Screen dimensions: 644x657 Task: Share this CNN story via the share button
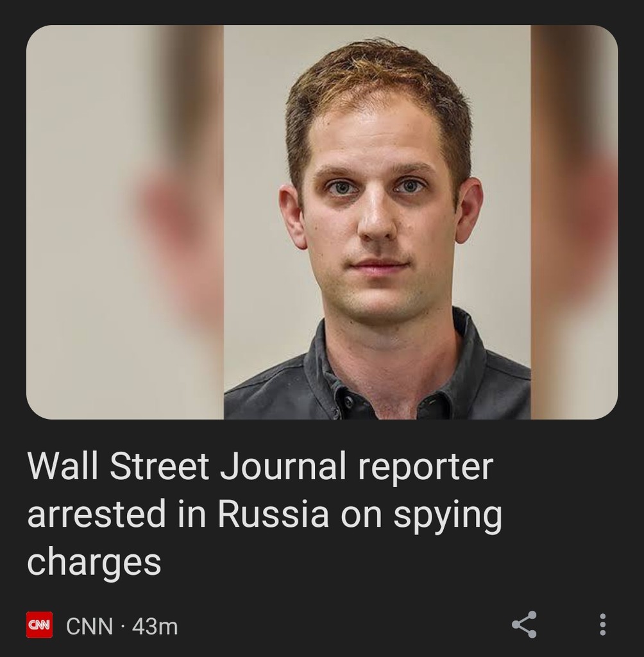[x=524, y=624]
